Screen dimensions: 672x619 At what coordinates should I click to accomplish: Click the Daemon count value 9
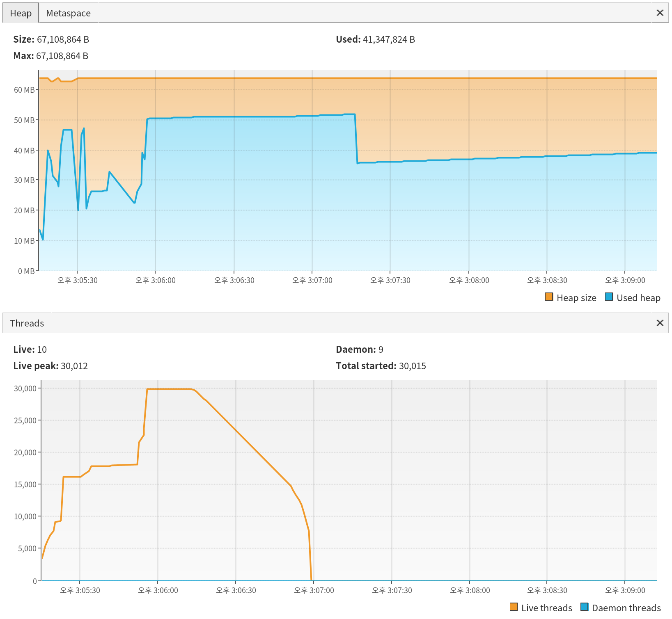[x=381, y=349]
